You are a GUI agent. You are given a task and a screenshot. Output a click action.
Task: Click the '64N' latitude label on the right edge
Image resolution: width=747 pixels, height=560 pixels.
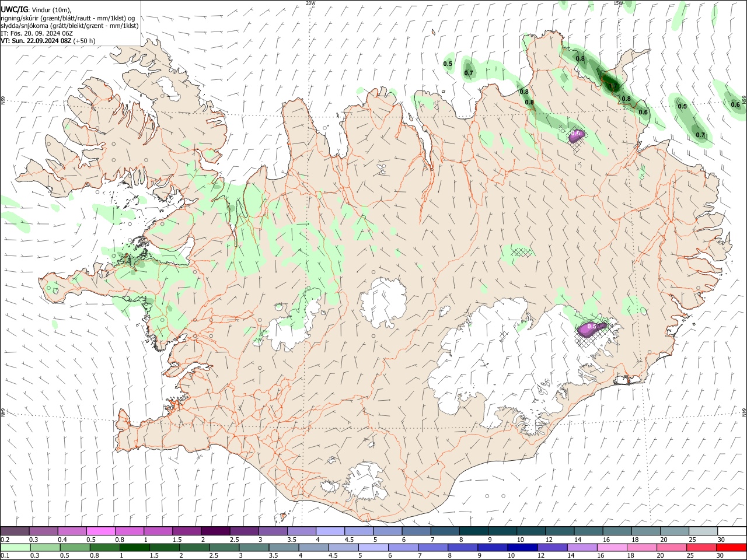[744, 411]
